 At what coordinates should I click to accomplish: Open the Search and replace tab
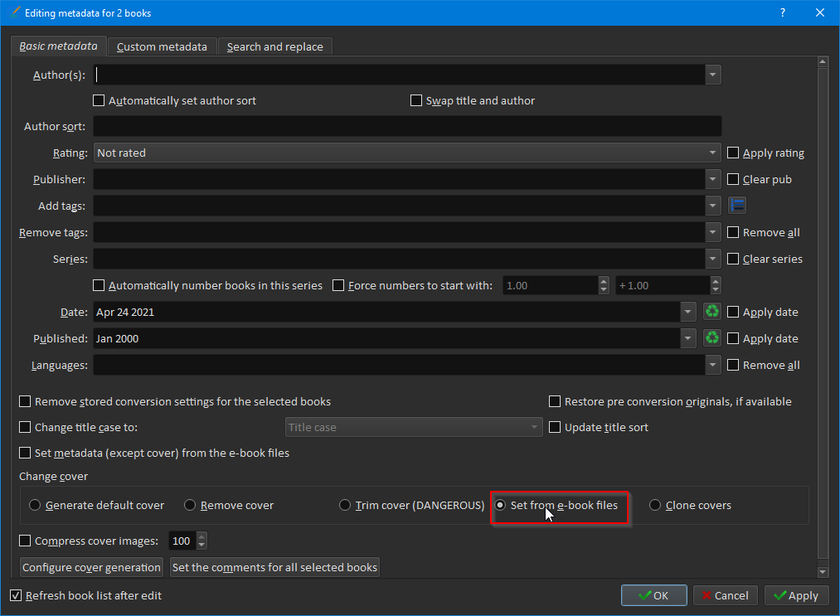tap(274, 46)
